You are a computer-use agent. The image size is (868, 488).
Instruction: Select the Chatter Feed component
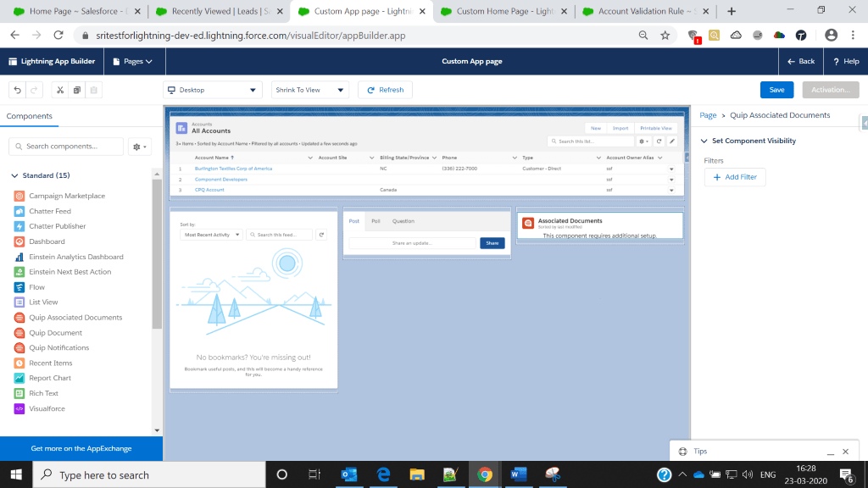click(50, 211)
